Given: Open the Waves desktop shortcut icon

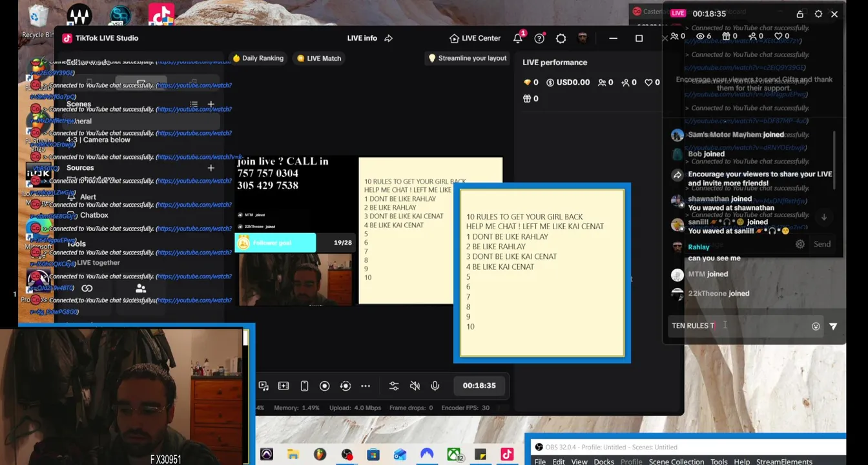Looking at the screenshot, I should [x=79, y=15].
